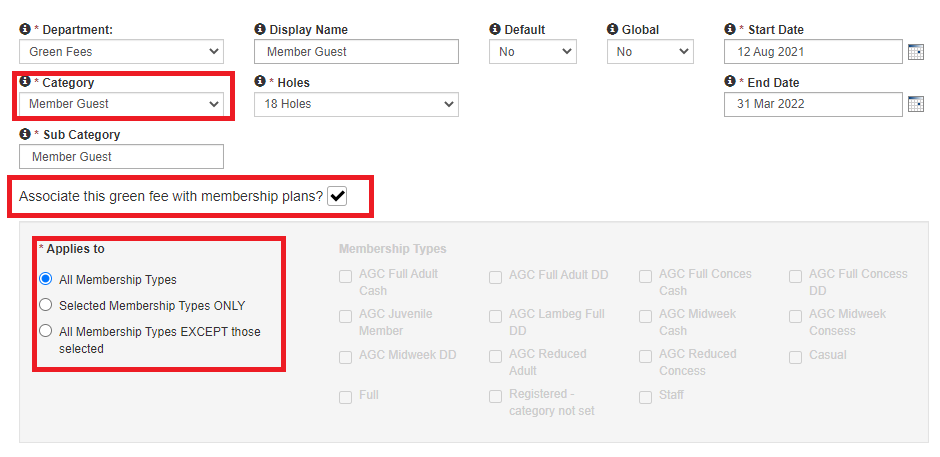Expand the Department dropdown showing Green Fees
Image resolution: width=940 pixels, height=457 pixels.
(122, 52)
